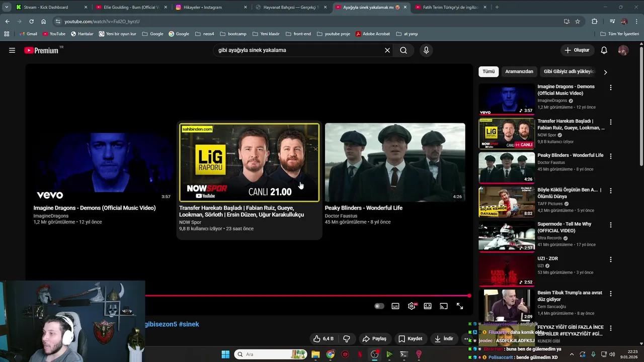Open File Explorer from the taskbar
The width and height of the screenshot is (644, 362).
click(x=315, y=354)
